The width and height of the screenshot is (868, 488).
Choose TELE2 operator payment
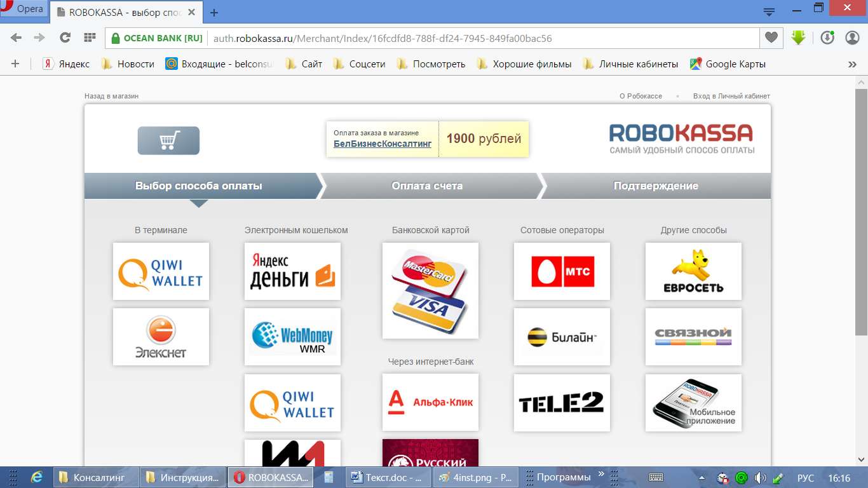(x=562, y=403)
